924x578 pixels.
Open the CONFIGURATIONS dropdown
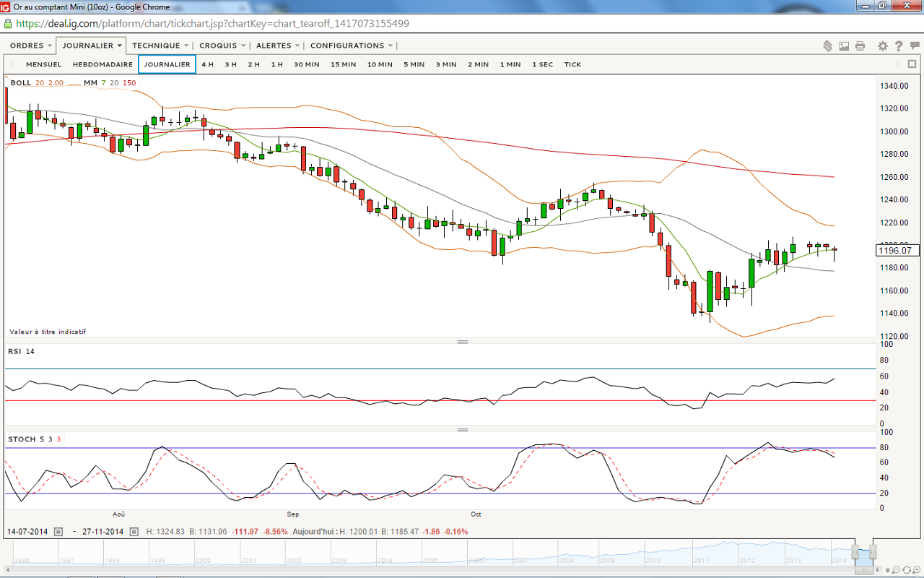point(352,46)
